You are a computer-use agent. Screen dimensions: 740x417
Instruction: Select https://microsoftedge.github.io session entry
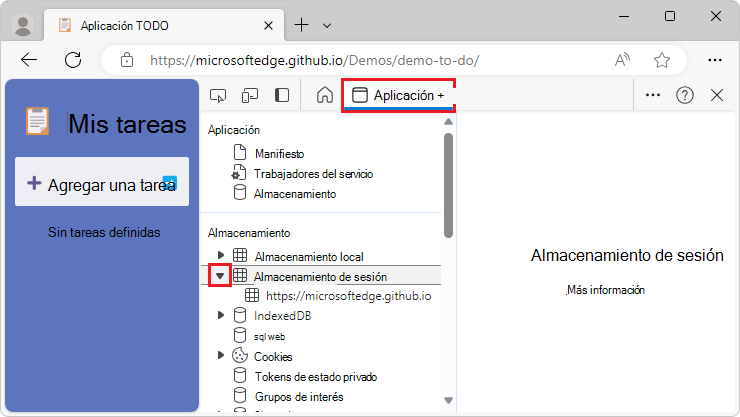click(x=349, y=296)
